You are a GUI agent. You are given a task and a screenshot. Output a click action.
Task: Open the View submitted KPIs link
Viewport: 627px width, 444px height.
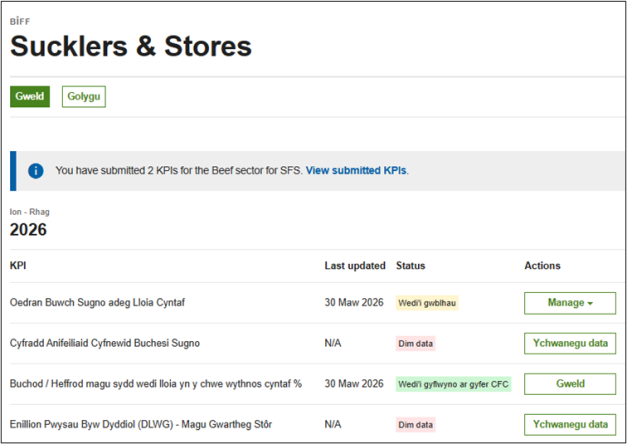coord(356,171)
